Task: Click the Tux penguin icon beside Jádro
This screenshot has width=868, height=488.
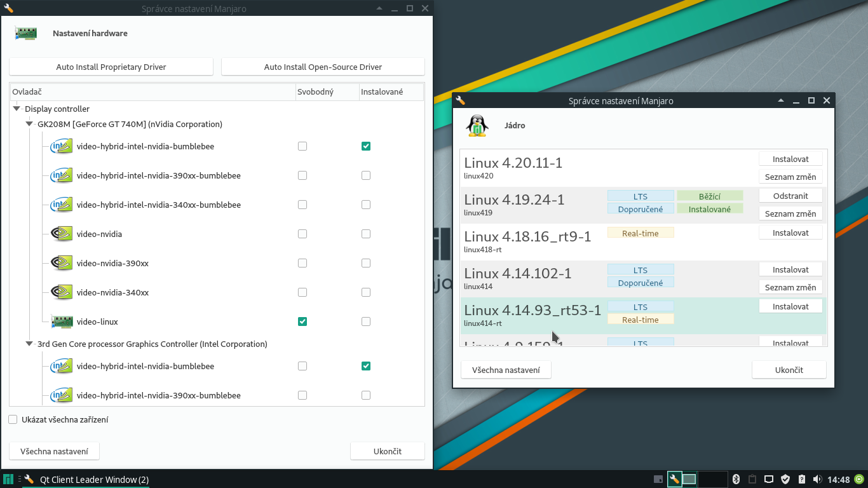Action: 477,126
